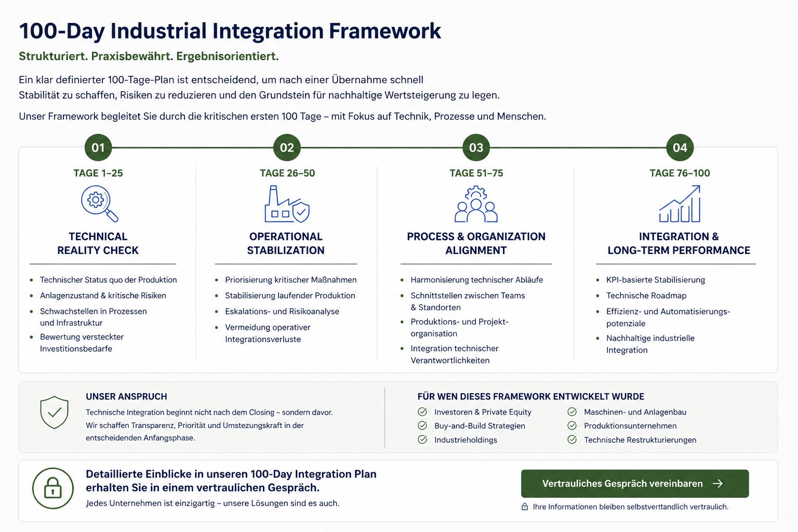This screenshot has height=532, width=798.
Task: Click the arrow icon inside the green CTA button
Action: click(x=719, y=484)
